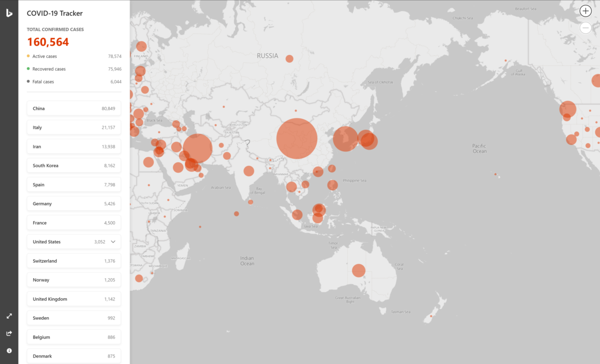Click the Australia case bubble on map
This screenshot has height=364, width=600.
pyautogui.click(x=358, y=270)
